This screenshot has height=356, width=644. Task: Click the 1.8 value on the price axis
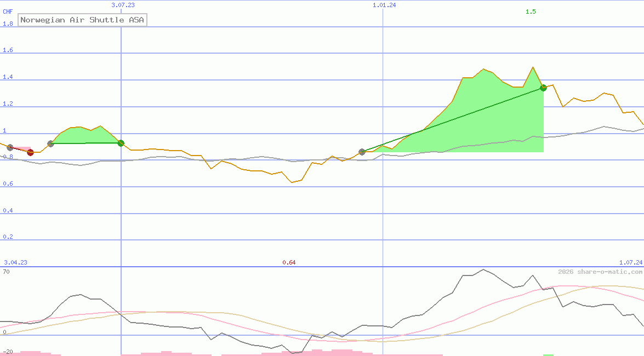point(8,24)
